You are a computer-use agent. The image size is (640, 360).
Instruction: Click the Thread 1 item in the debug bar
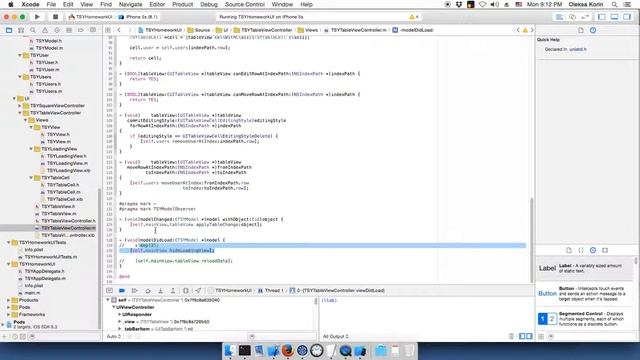[x=270, y=291]
